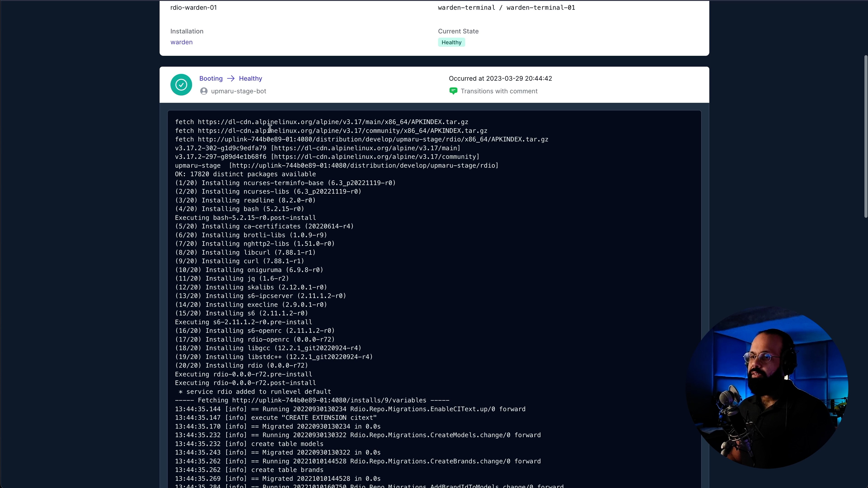
Task: Select the Healthy state badge under Current State
Action: pos(451,42)
